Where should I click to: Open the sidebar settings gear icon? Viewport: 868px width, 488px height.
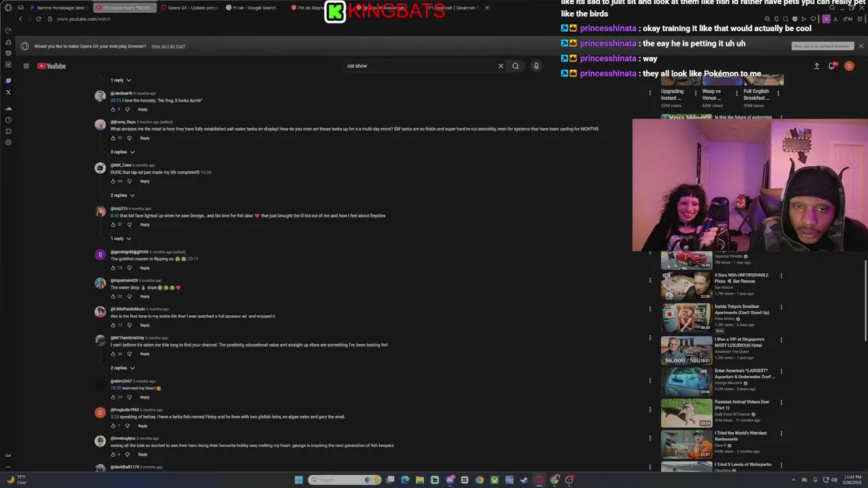8,142
